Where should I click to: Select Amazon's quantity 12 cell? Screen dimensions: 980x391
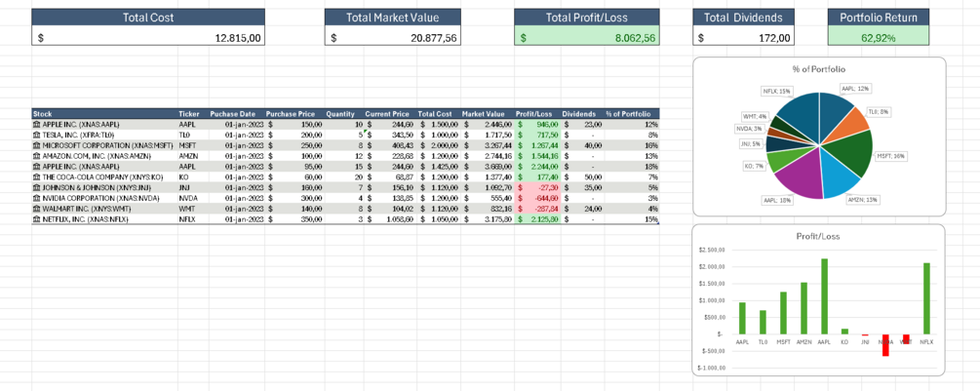tap(344, 156)
